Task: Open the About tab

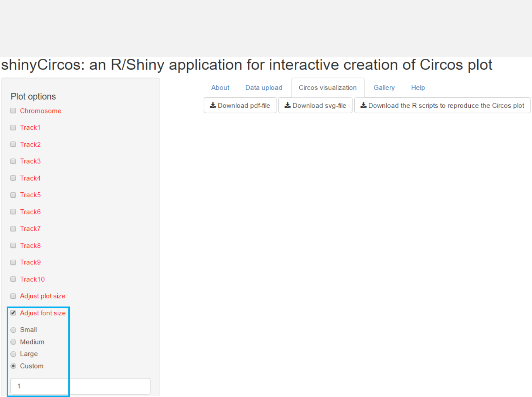Action: [220, 88]
